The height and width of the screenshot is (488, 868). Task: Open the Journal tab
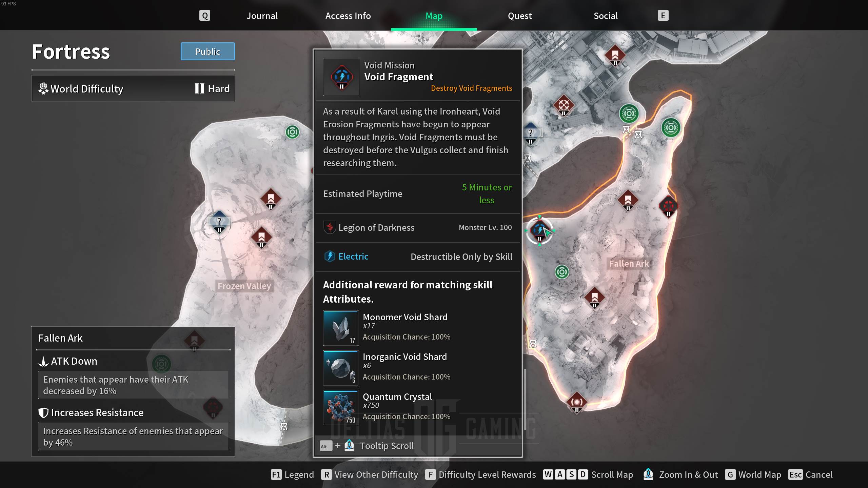tap(262, 16)
